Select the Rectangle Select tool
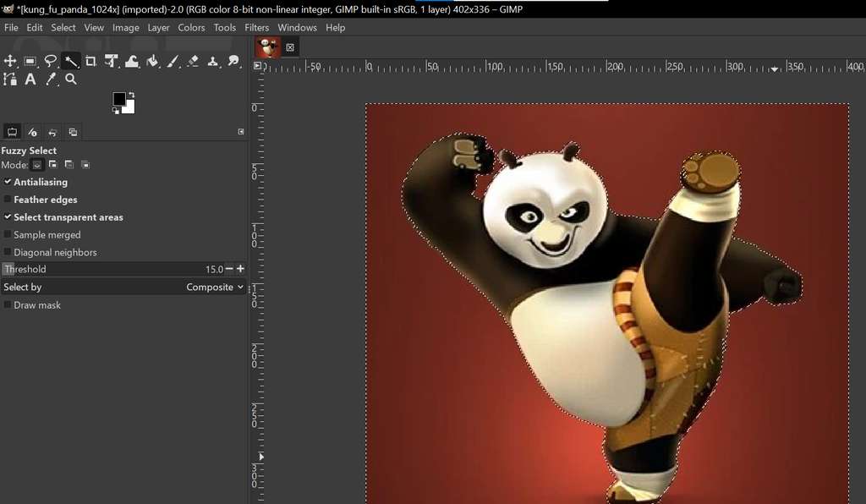Image resolution: width=866 pixels, height=504 pixels. point(30,61)
